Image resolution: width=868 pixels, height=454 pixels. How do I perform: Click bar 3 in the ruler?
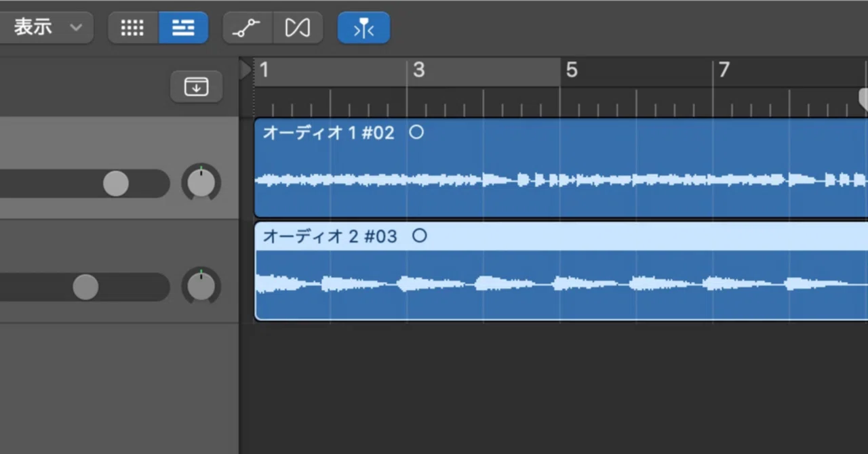click(418, 70)
